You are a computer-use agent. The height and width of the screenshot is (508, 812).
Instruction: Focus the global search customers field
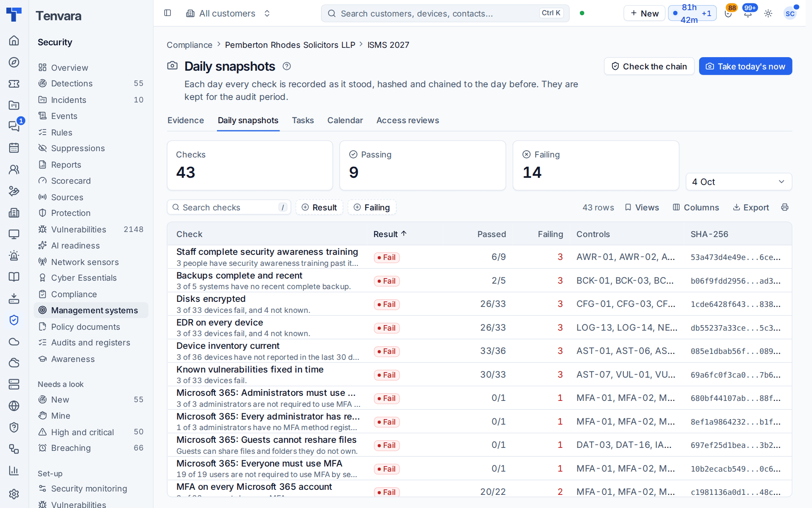[x=445, y=14]
